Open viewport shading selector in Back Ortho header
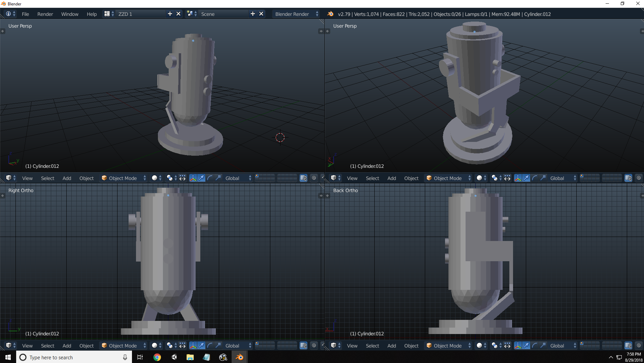Screen dimensions: 644x363 tap(481, 345)
